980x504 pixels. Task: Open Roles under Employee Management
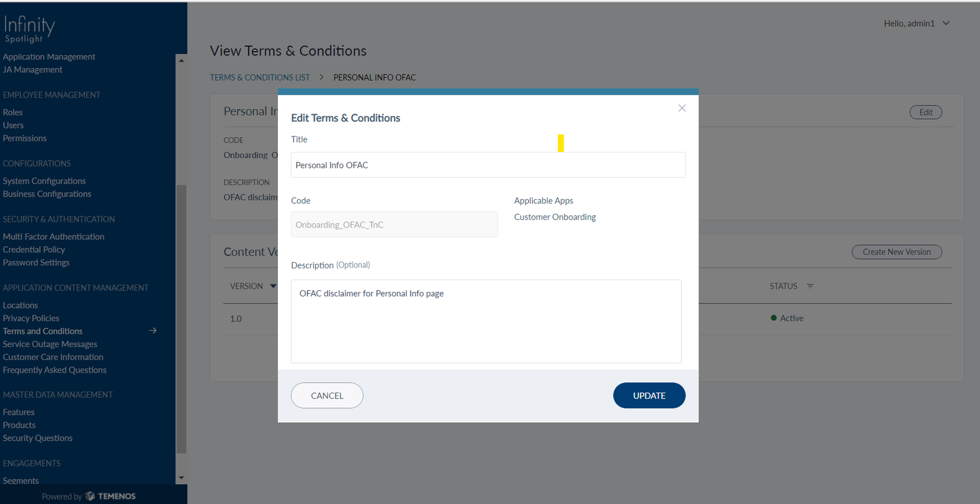tap(12, 112)
